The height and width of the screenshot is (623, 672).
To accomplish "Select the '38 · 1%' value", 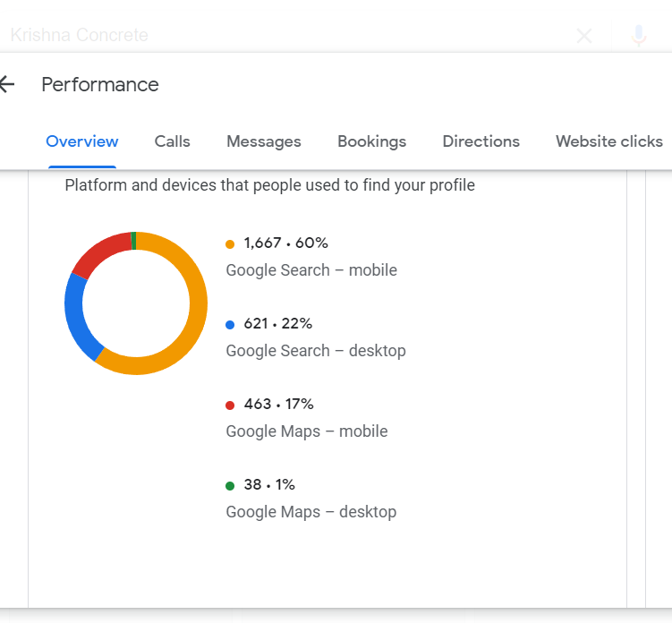I will 269,484.
